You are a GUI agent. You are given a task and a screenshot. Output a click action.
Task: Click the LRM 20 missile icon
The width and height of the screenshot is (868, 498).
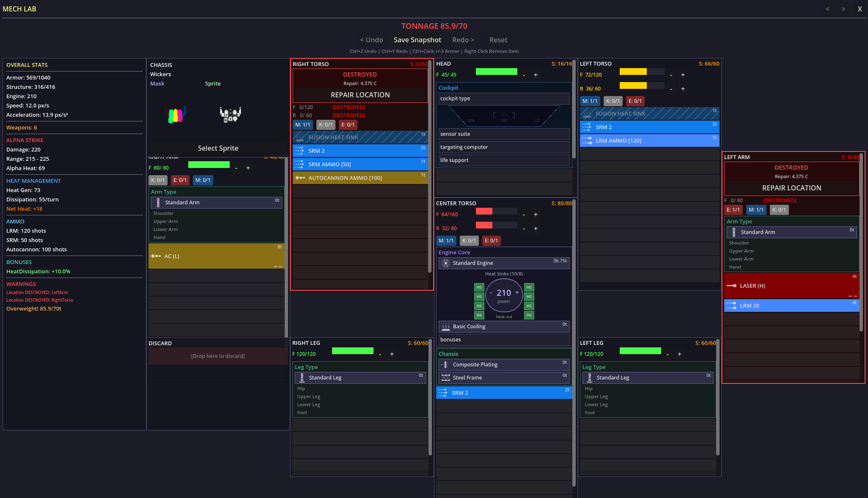(x=731, y=305)
